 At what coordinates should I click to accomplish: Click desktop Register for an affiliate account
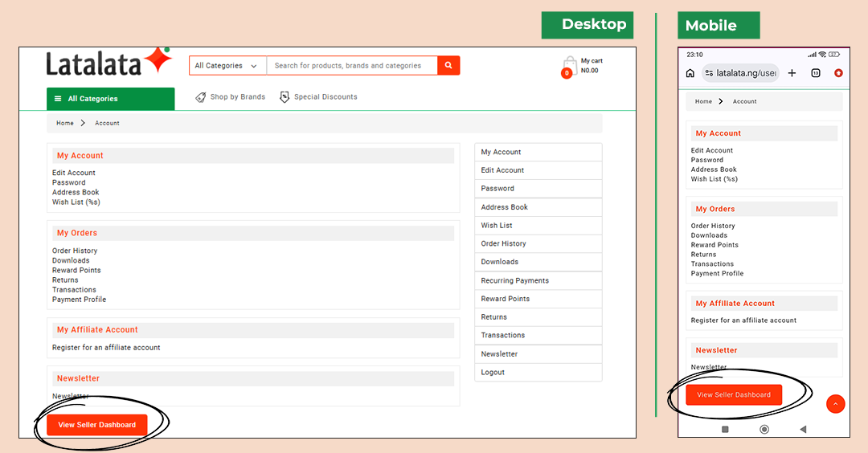106,347
